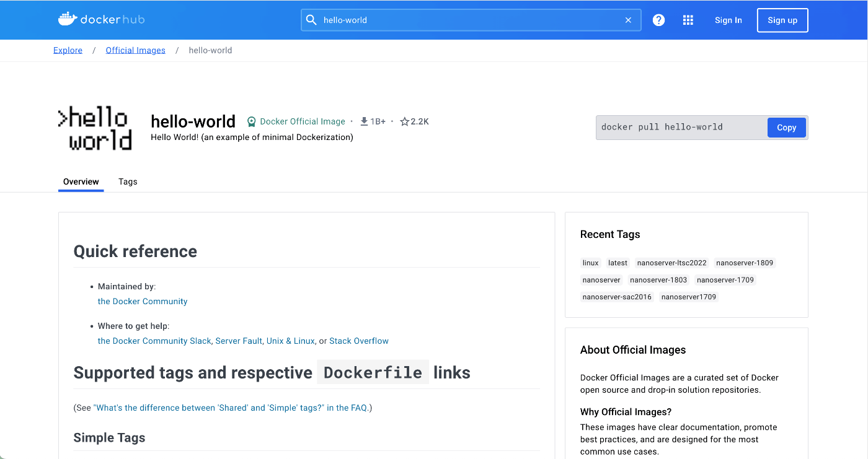Click the About Official Images heading

[633, 350]
